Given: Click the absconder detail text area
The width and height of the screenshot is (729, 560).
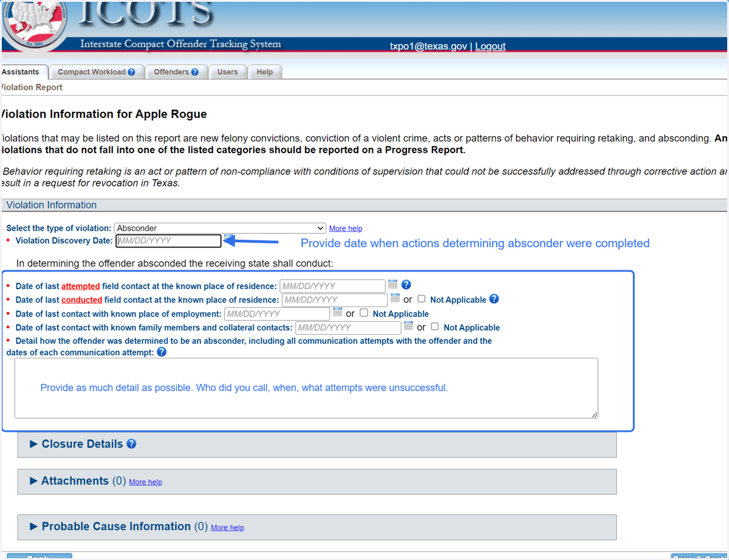Looking at the screenshot, I should click(x=306, y=388).
